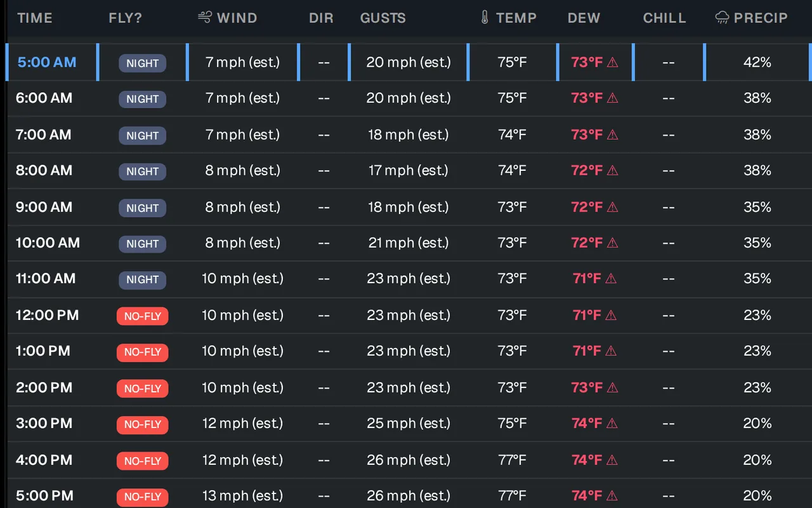Select the highlighted 5:00 AM time row

[409, 62]
